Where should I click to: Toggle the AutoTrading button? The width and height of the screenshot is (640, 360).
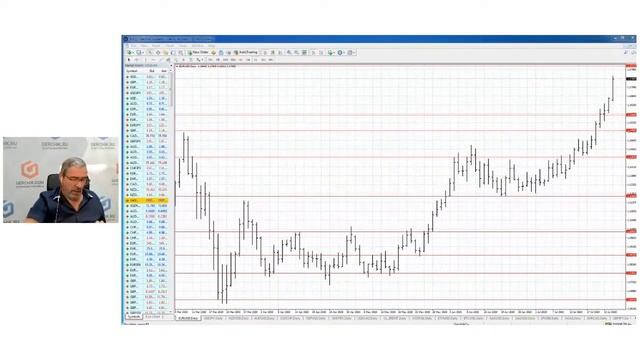(x=246, y=52)
